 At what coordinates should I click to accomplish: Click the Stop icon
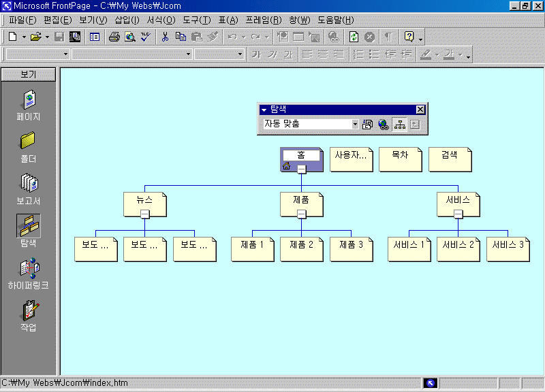369,37
